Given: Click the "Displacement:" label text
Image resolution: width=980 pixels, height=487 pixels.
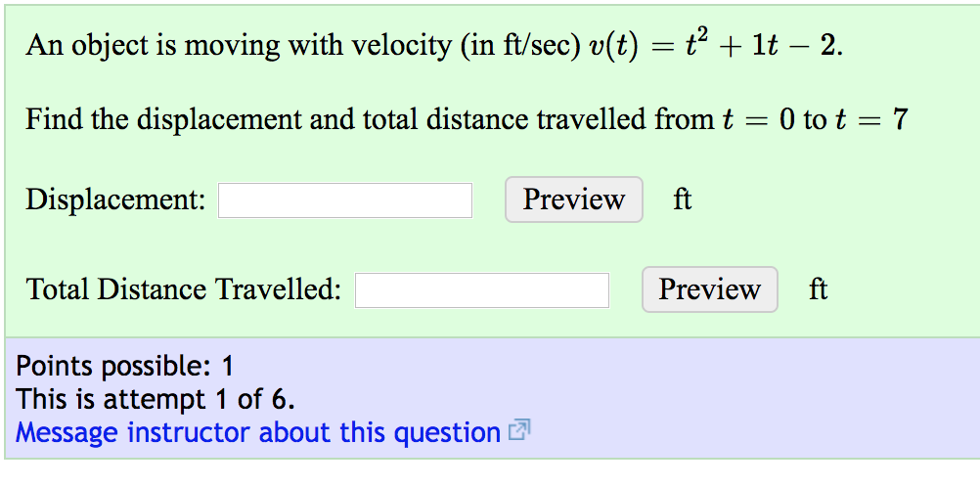Looking at the screenshot, I should pyautogui.click(x=115, y=200).
